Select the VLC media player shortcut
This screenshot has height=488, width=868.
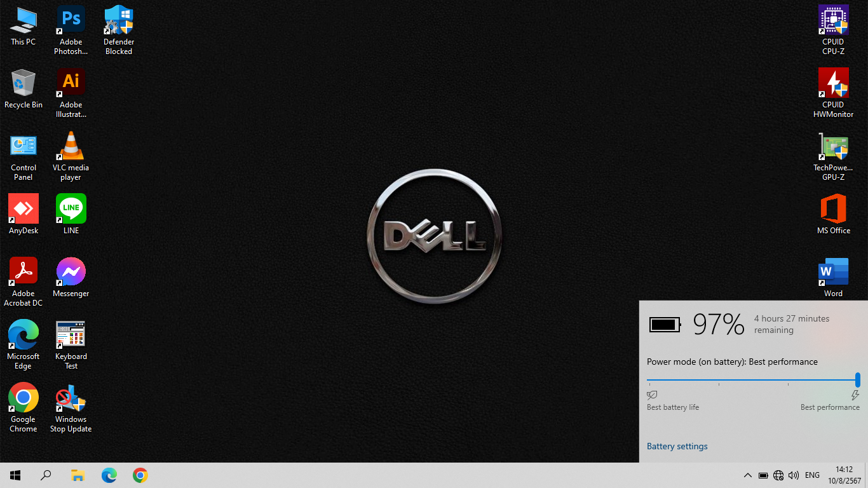point(71,156)
